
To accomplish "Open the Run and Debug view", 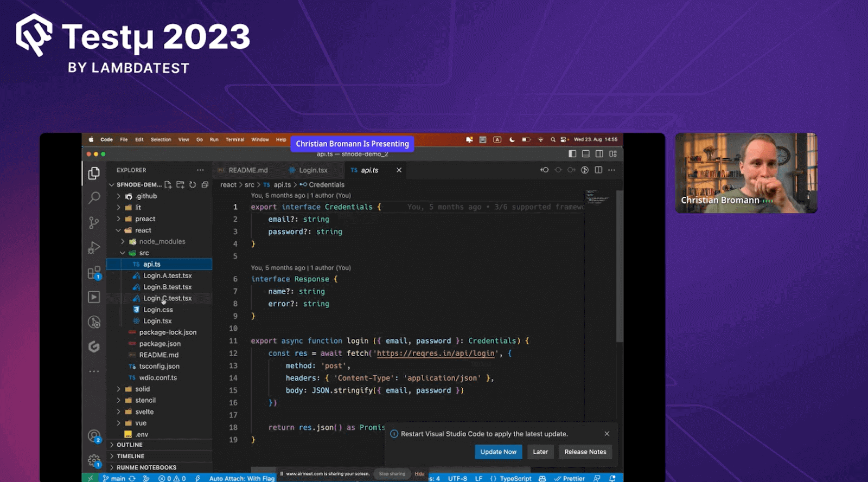I will click(x=94, y=247).
